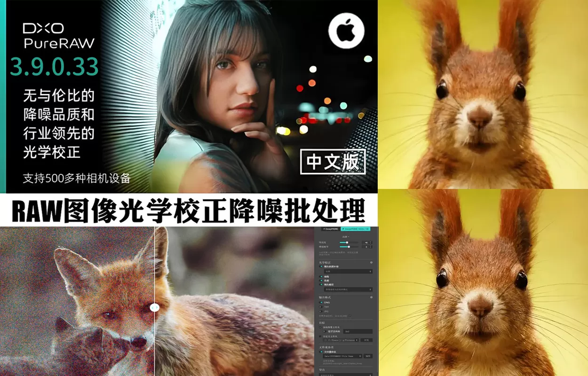The image size is (588, 376).
Task: Click the 浏览 browse button
Action: point(366,340)
